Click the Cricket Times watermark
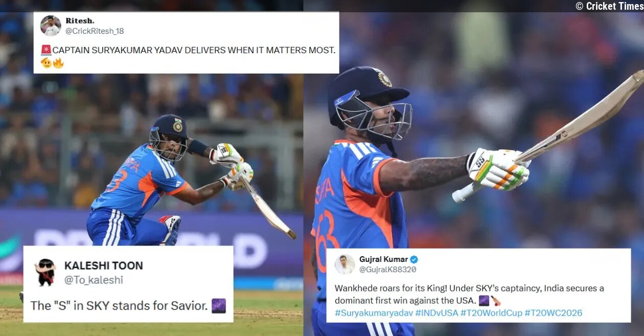The image size is (644, 336). pos(609,6)
